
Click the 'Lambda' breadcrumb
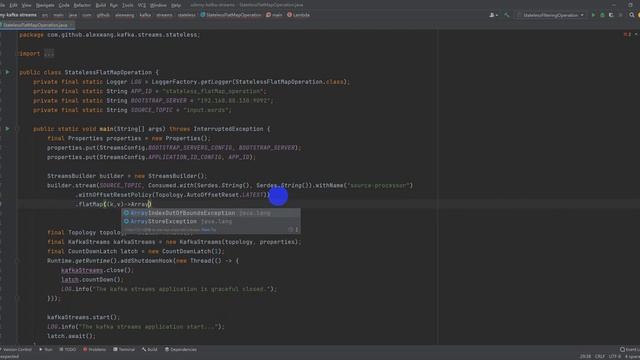[x=298, y=15]
